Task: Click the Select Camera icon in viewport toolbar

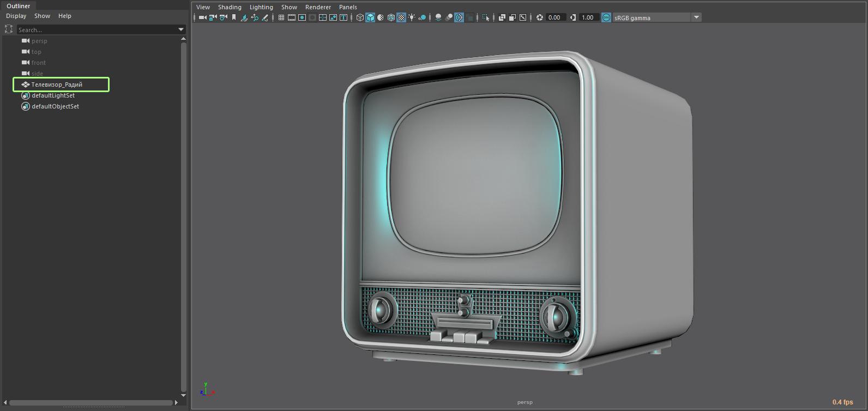Action: (202, 17)
